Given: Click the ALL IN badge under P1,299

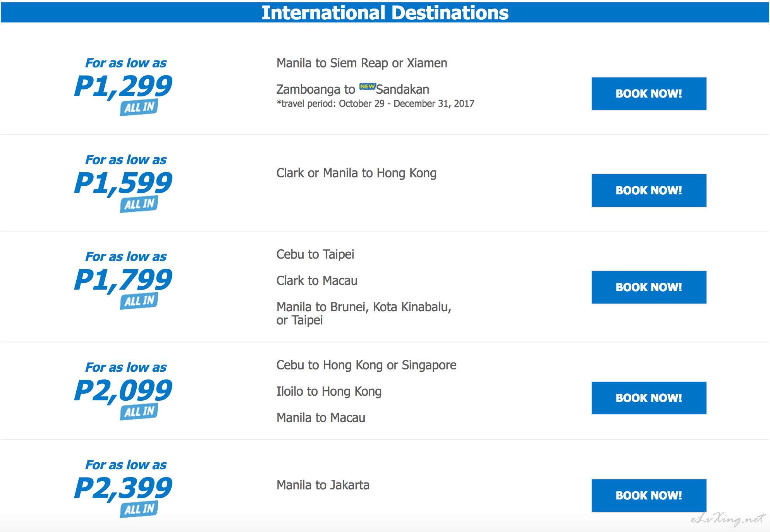Looking at the screenshot, I should (139, 107).
